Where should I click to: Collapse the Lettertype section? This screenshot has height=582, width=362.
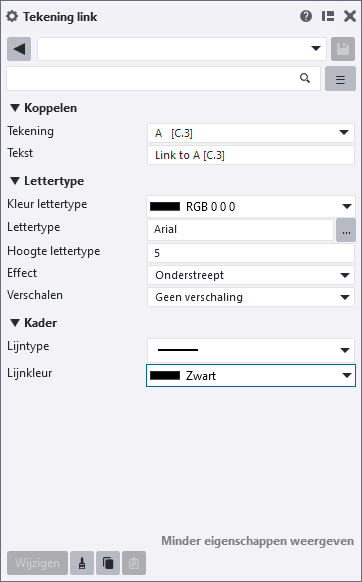click(15, 181)
